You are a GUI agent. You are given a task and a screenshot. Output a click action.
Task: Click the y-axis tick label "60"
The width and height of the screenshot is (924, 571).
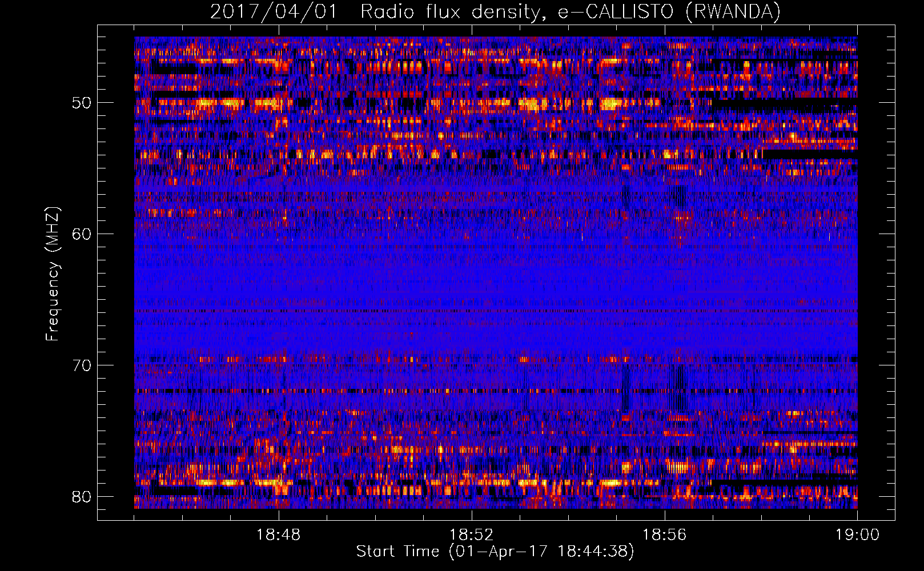click(82, 234)
